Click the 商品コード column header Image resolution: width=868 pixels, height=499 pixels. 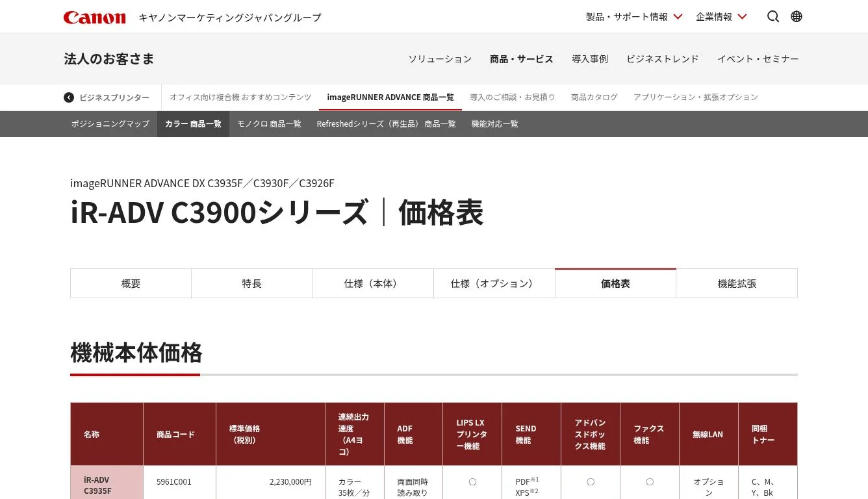179,434
